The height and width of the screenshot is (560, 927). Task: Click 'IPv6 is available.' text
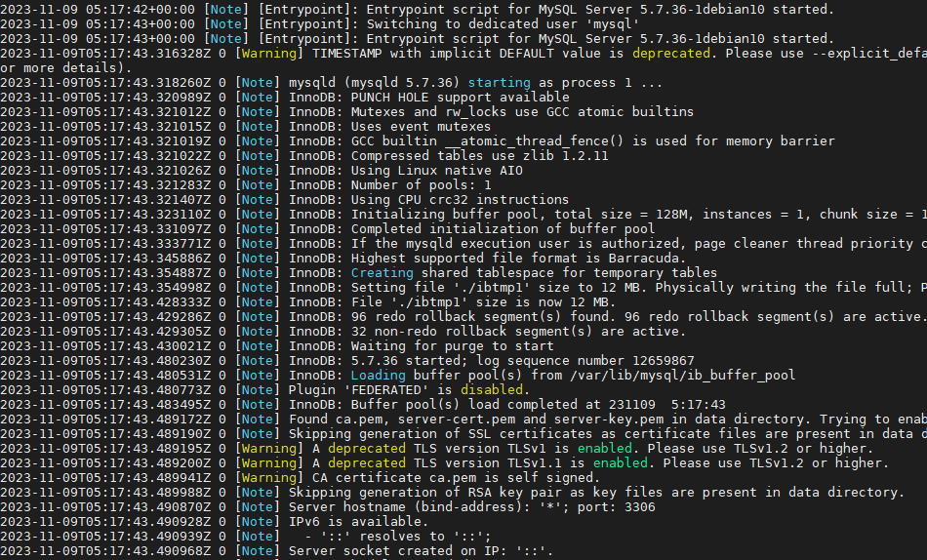358,522
